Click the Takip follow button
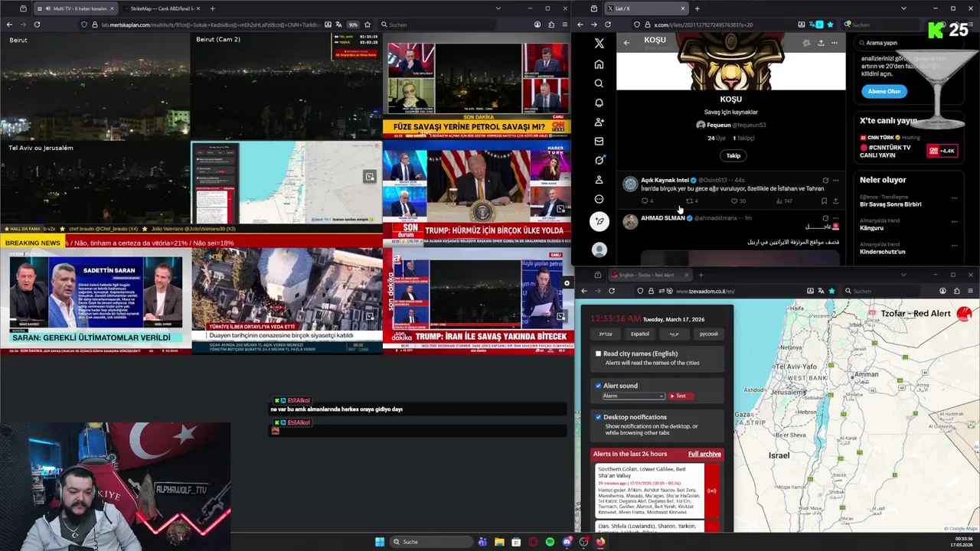 pyautogui.click(x=733, y=155)
